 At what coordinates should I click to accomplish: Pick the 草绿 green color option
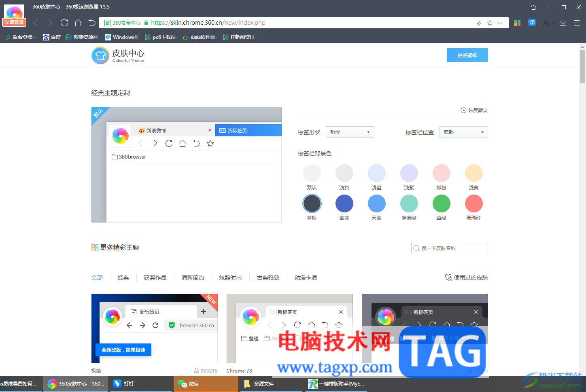(442, 203)
